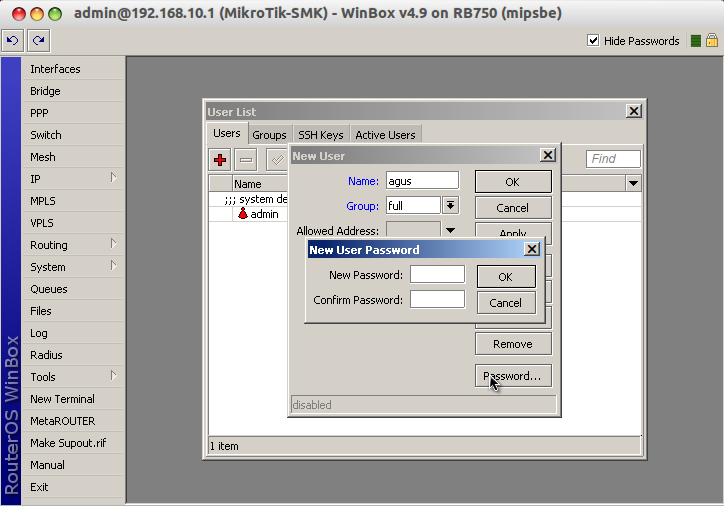Click the Redo arrow in toolbar

click(x=38, y=41)
